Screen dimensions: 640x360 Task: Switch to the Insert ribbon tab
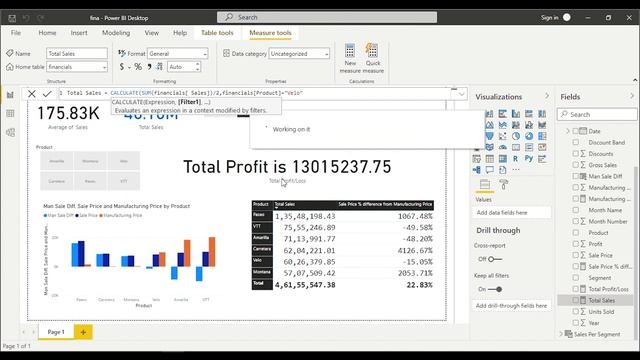[x=79, y=33]
